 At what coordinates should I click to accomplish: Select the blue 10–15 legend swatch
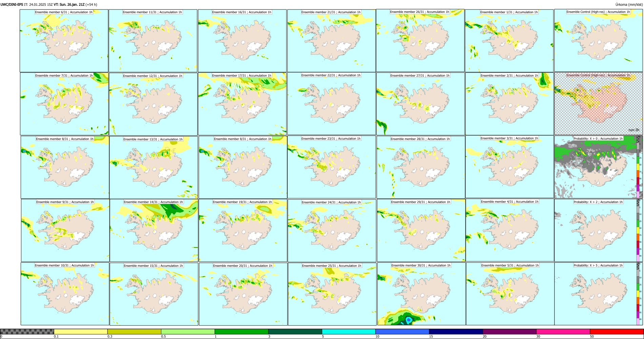click(402, 332)
